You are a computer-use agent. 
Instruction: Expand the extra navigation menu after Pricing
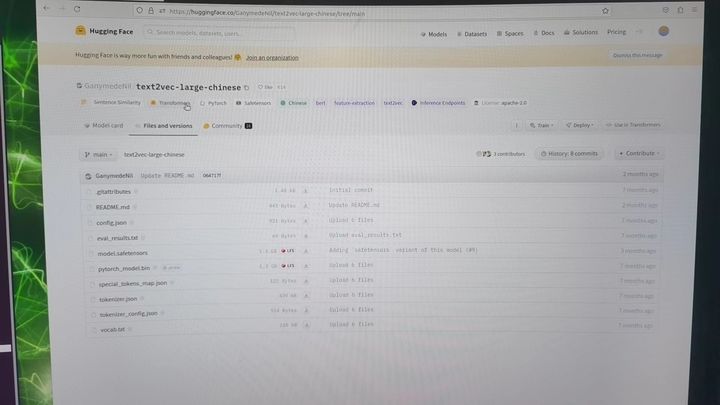[x=639, y=32]
